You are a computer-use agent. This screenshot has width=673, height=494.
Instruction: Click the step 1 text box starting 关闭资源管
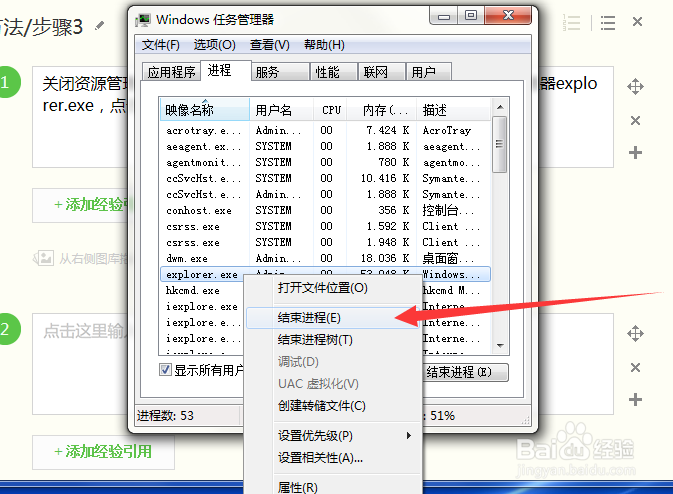82,117
